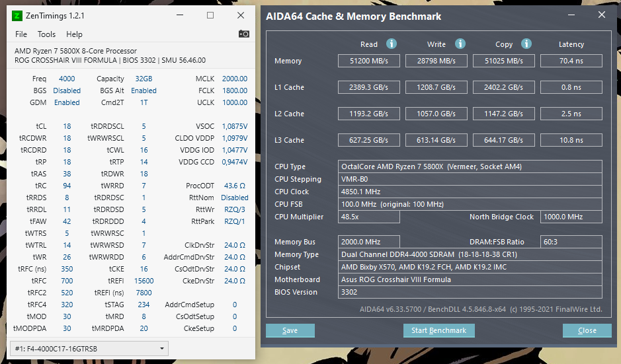Click the DRAM:FSB Ratio field 60:3
621x364 pixels.
571,242
